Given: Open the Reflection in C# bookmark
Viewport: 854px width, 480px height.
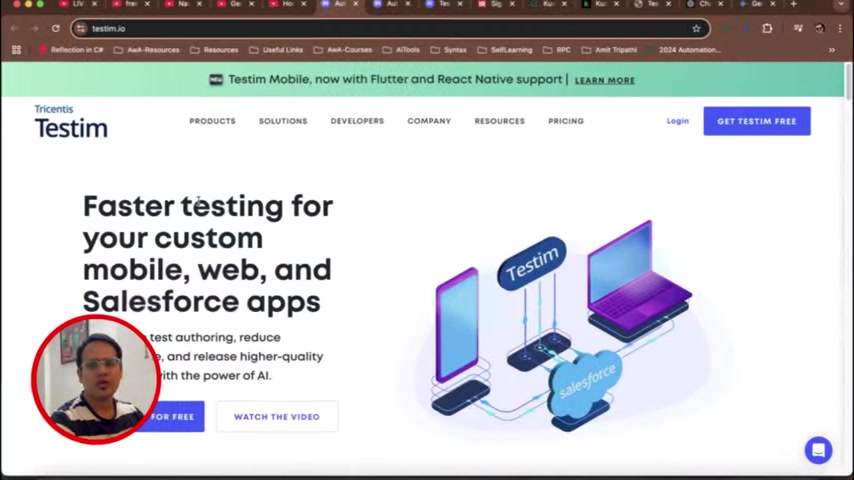Looking at the screenshot, I should point(71,50).
